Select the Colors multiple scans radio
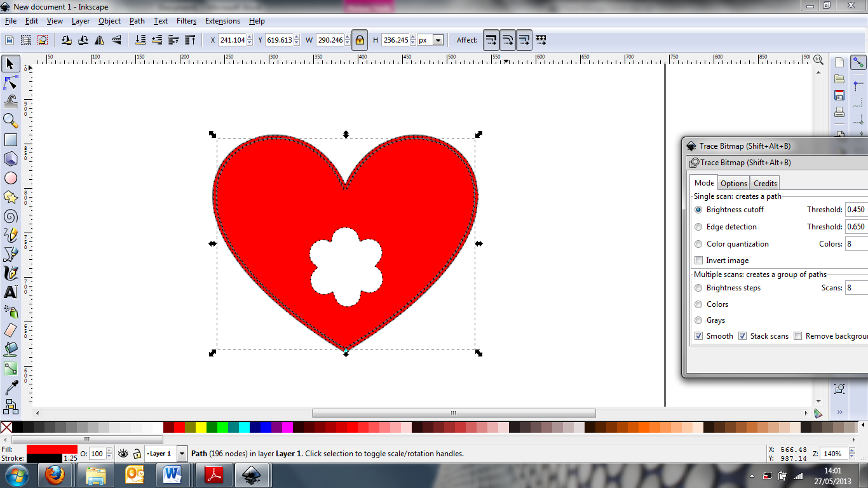Image resolution: width=868 pixels, height=488 pixels. tap(699, 304)
